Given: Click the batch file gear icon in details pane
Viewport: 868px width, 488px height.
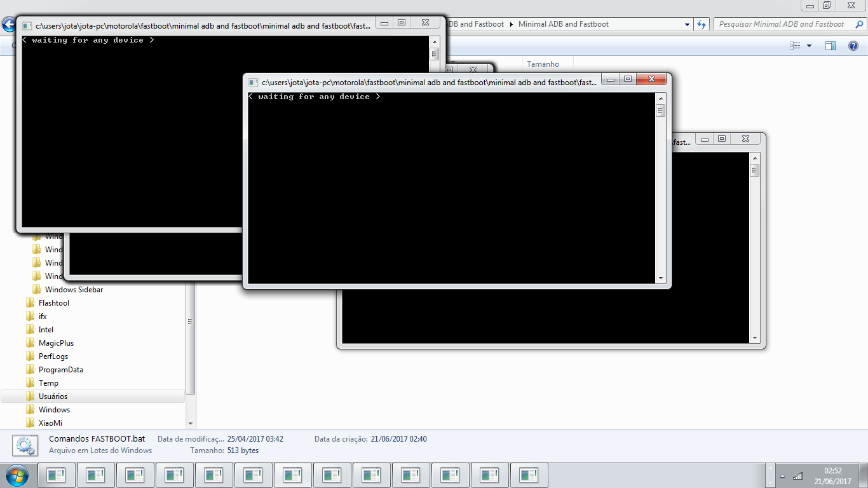Looking at the screenshot, I should [x=25, y=445].
